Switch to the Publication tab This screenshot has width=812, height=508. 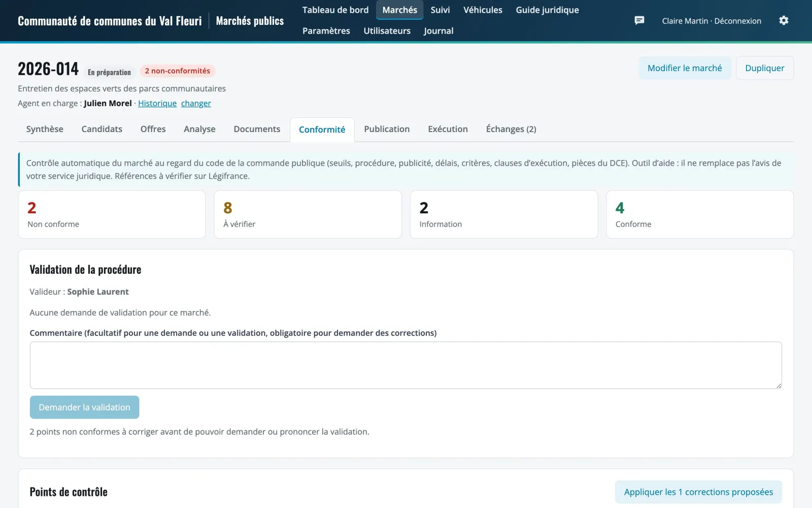pos(387,129)
